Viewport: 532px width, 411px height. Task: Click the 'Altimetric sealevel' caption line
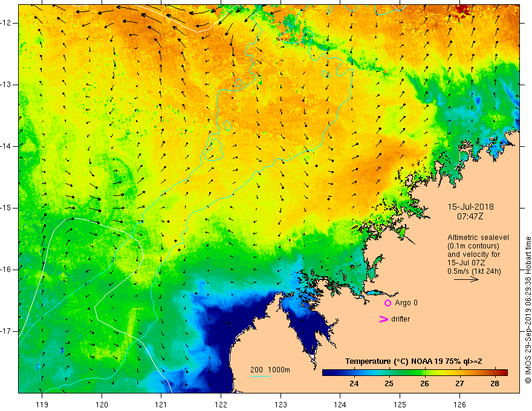pos(478,238)
